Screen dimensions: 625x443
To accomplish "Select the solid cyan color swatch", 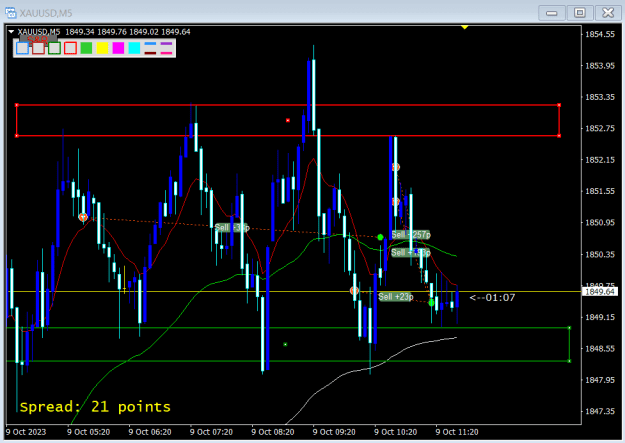I will point(134,48).
